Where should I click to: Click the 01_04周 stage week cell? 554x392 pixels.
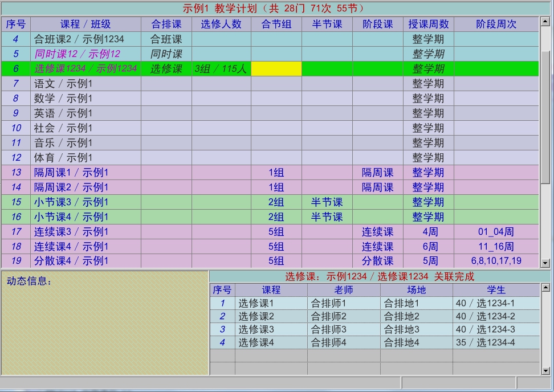pos(496,232)
